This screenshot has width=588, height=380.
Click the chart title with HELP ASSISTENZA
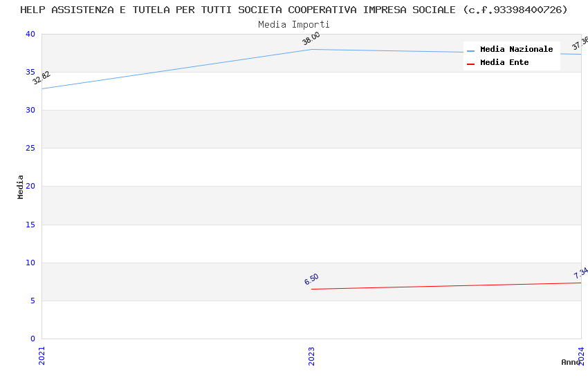[294, 10]
